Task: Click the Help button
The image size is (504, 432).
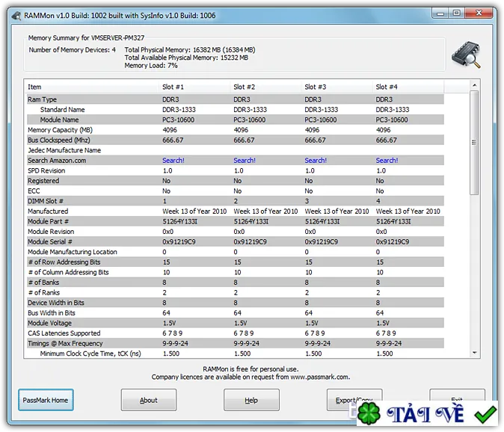Action: point(251,400)
